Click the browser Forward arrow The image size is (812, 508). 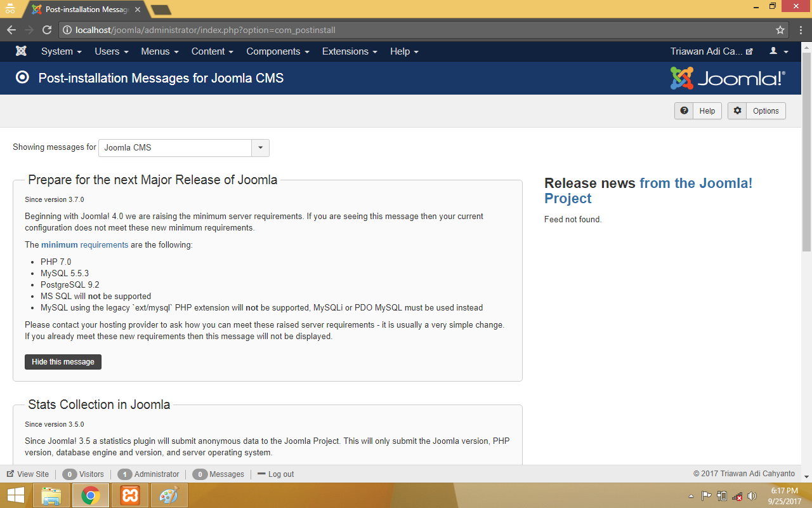point(29,30)
